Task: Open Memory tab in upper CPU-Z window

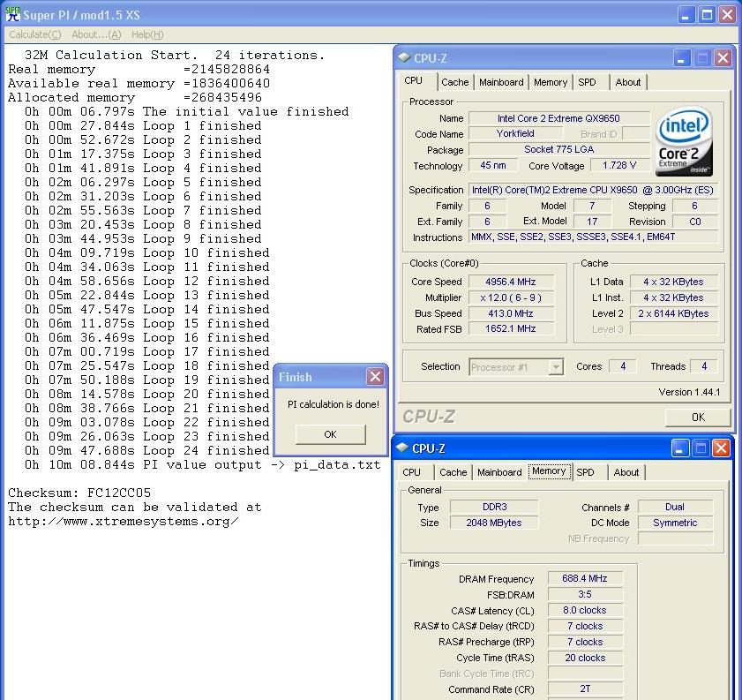Action: (x=551, y=82)
